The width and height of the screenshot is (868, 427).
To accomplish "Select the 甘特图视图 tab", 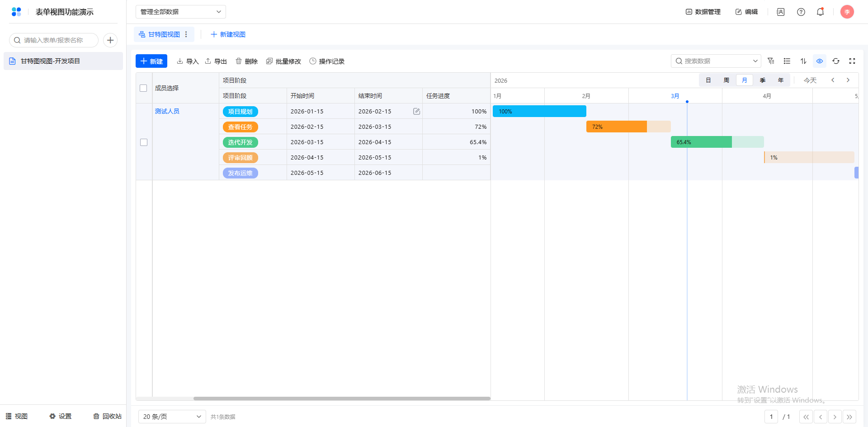I will (160, 34).
